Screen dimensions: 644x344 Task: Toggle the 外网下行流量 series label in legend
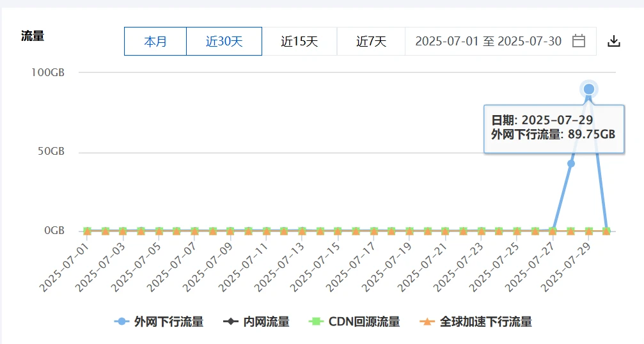(168, 322)
